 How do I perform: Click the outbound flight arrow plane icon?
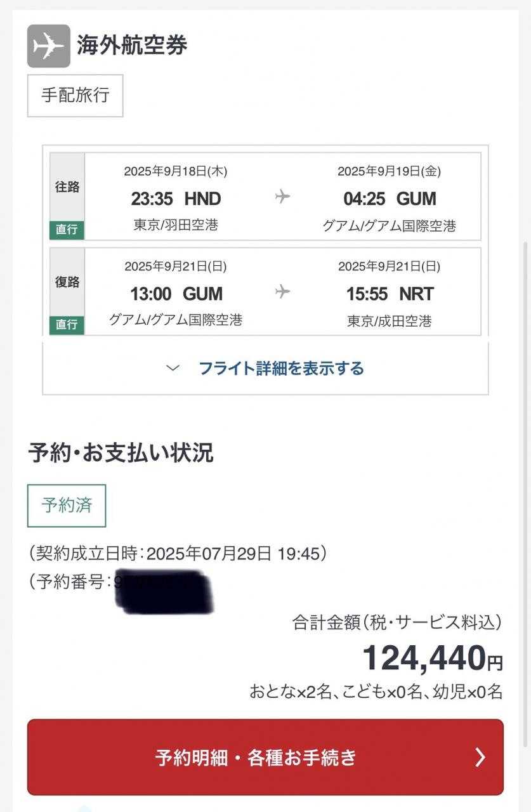(282, 197)
